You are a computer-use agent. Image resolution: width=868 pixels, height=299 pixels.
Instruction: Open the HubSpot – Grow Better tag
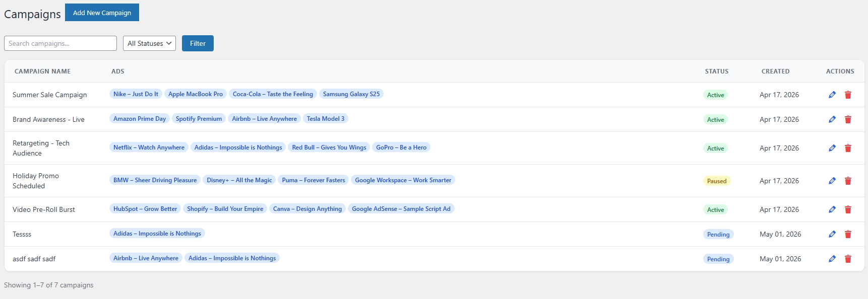pyautogui.click(x=145, y=209)
